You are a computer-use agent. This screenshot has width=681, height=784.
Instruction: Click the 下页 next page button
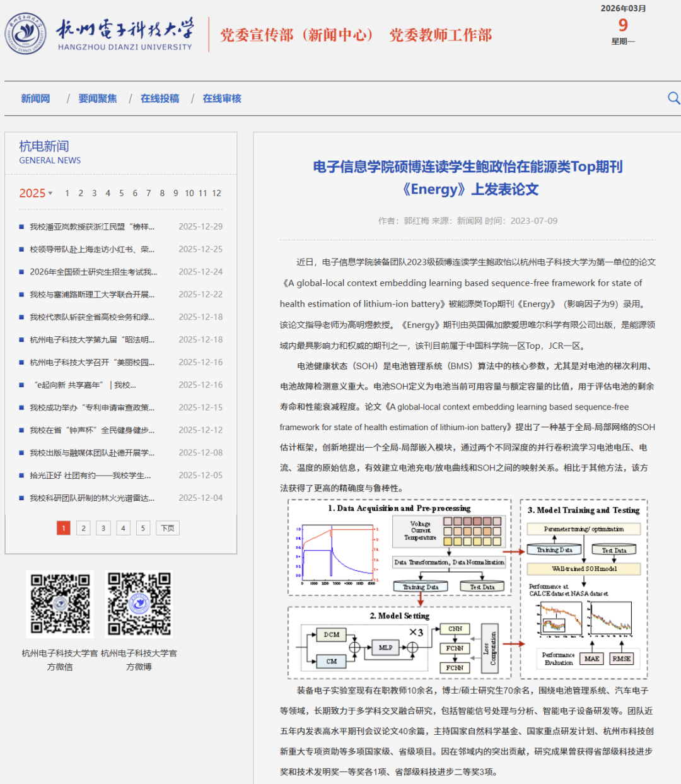[168, 528]
